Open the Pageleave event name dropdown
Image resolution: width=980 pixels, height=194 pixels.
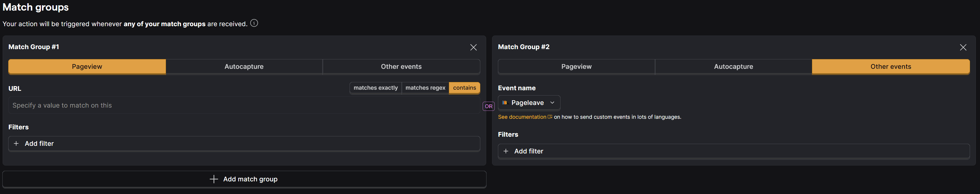(x=529, y=103)
